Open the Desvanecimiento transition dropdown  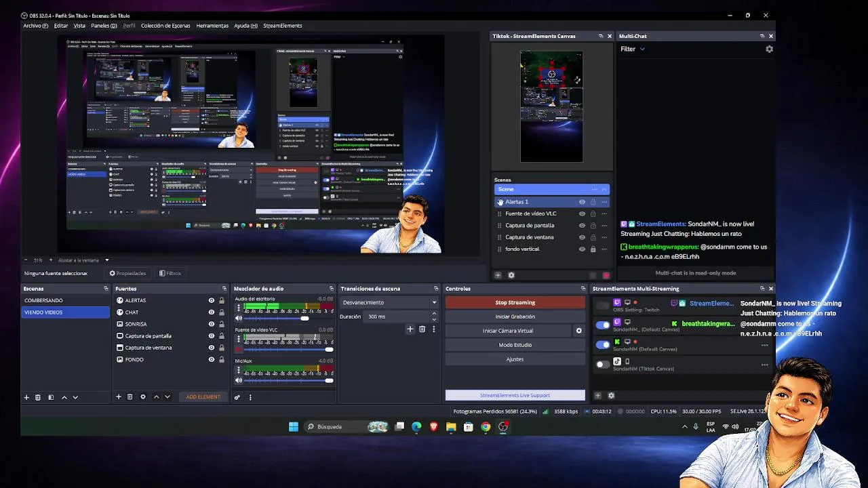(389, 302)
